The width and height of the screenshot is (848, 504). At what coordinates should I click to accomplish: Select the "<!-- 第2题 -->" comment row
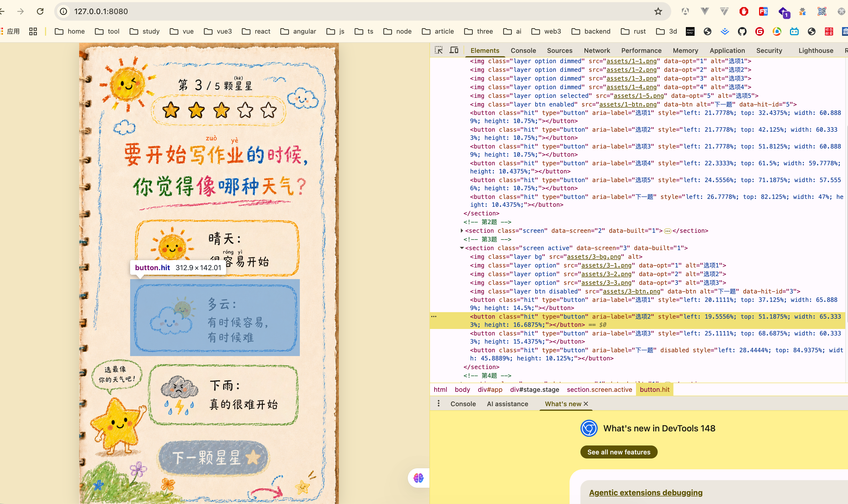pos(487,222)
